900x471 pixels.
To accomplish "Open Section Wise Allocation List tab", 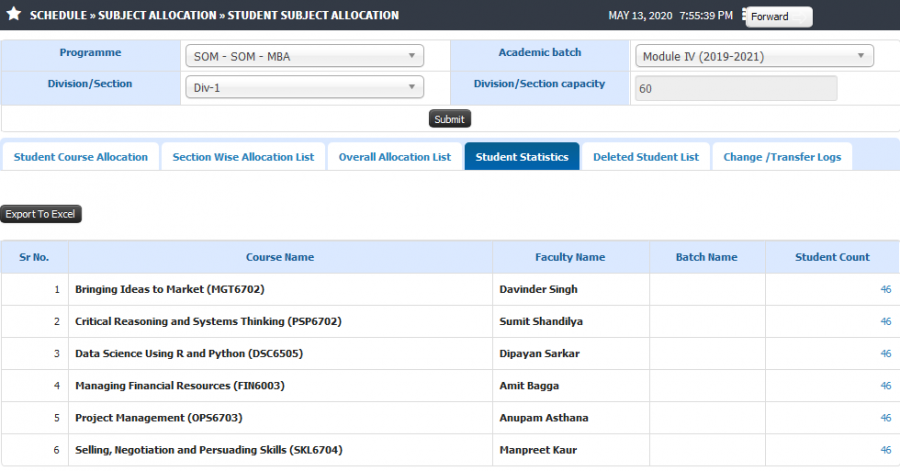I will pos(243,157).
